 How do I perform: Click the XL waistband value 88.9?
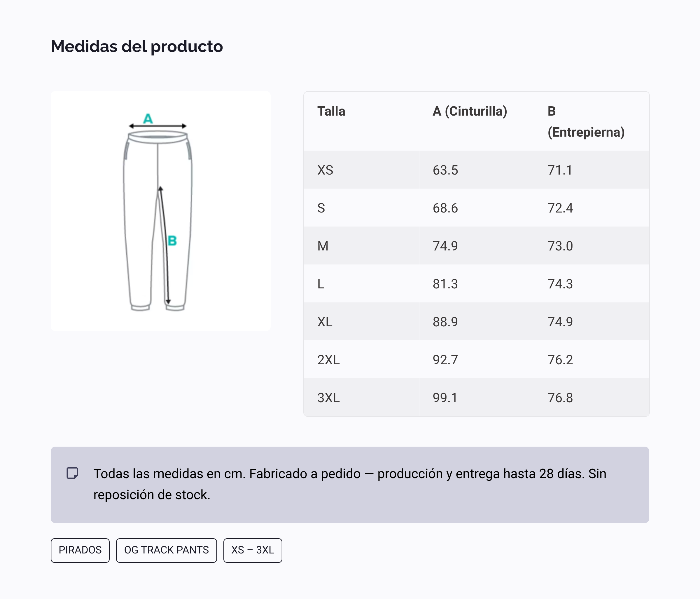coord(445,322)
